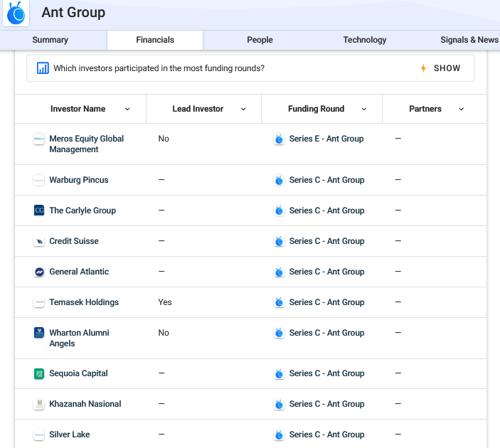Open the Signals & News tab
The image size is (500, 448).
tap(469, 40)
